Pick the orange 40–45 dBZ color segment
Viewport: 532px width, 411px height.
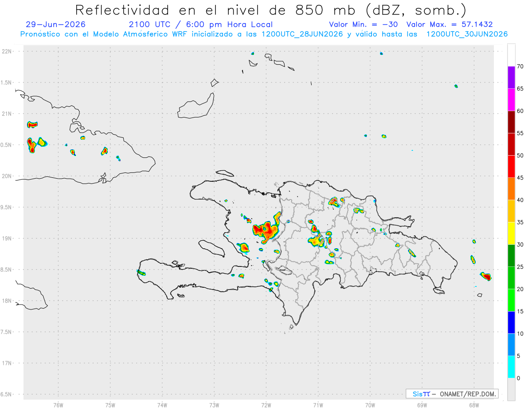click(x=511, y=189)
